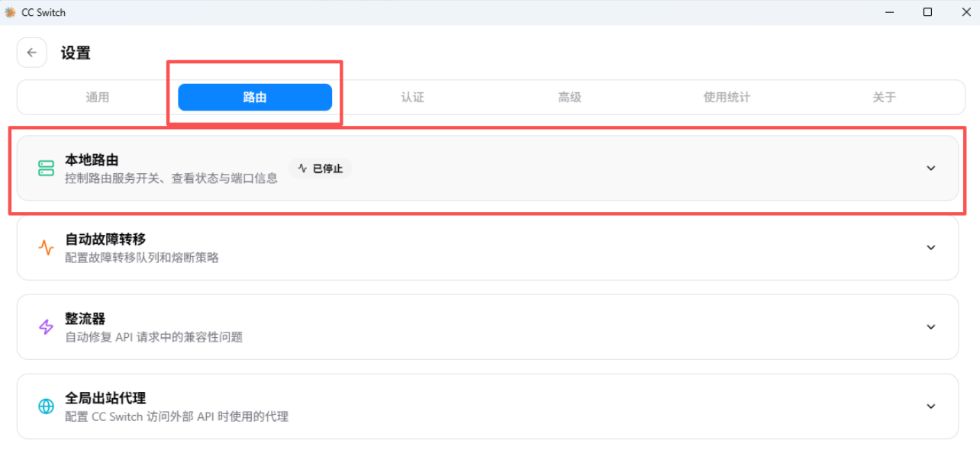Click the CC Switch app icon in title bar
The height and width of the screenshot is (453, 980).
pos(10,12)
